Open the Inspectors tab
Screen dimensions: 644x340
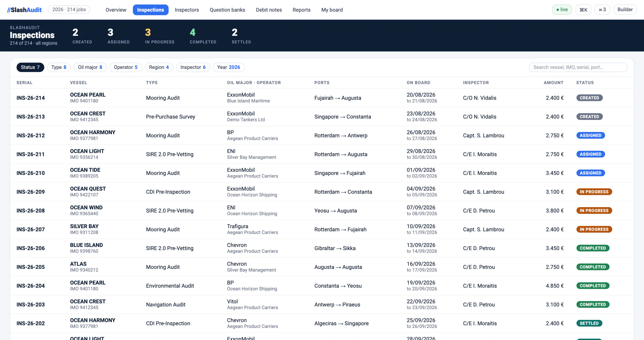point(187,10)
